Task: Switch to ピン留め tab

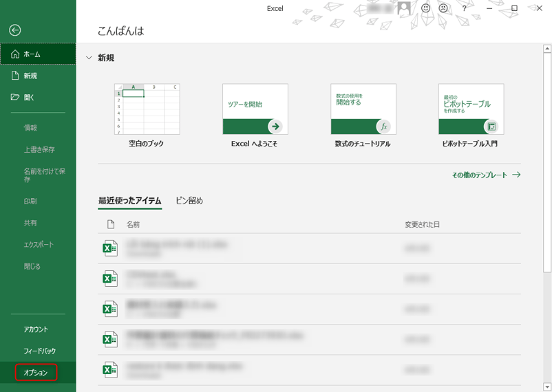Action: pos(189,201)
